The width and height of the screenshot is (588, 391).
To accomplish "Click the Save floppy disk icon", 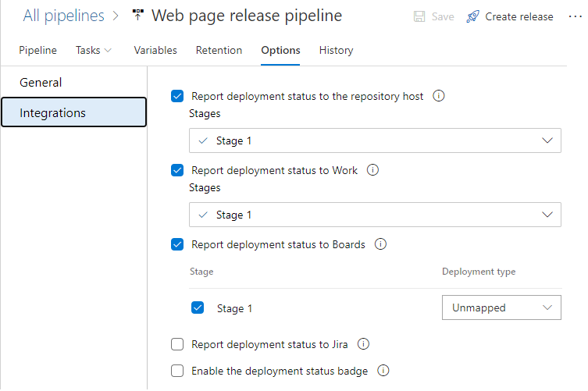I will pos(419,16).
